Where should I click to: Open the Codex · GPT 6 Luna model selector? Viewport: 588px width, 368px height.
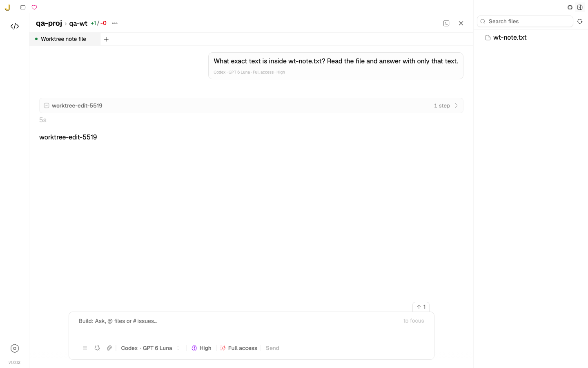click(150, 348)
